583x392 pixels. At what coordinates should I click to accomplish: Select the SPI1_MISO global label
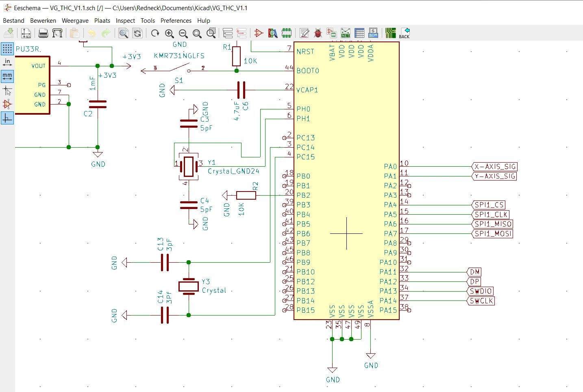492,224
